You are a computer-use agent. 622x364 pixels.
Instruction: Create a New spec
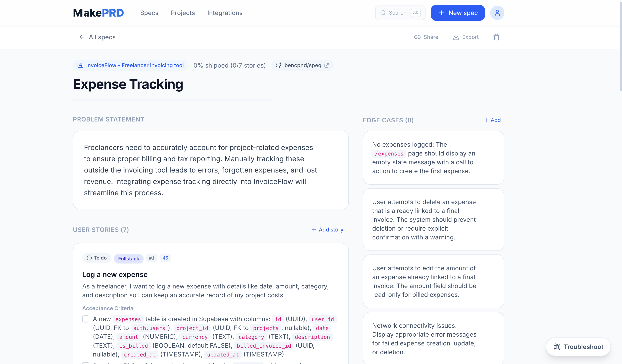[457, 13]
